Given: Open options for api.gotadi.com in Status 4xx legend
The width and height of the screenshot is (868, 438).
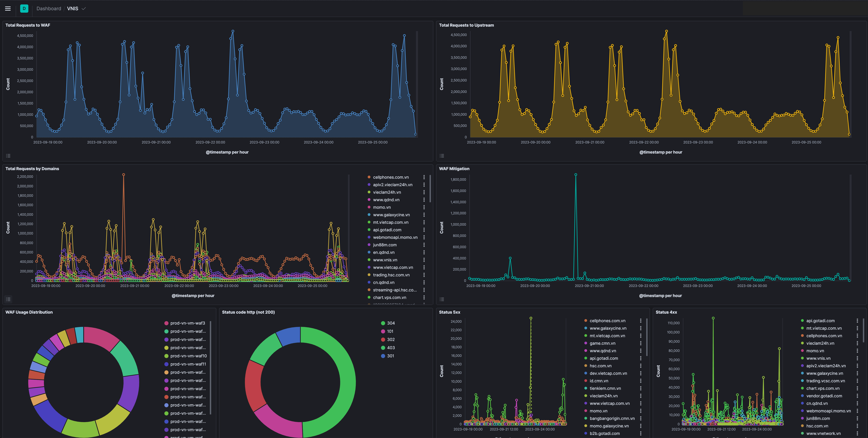Looking at the screenshot, I should [x=857, y=321].
